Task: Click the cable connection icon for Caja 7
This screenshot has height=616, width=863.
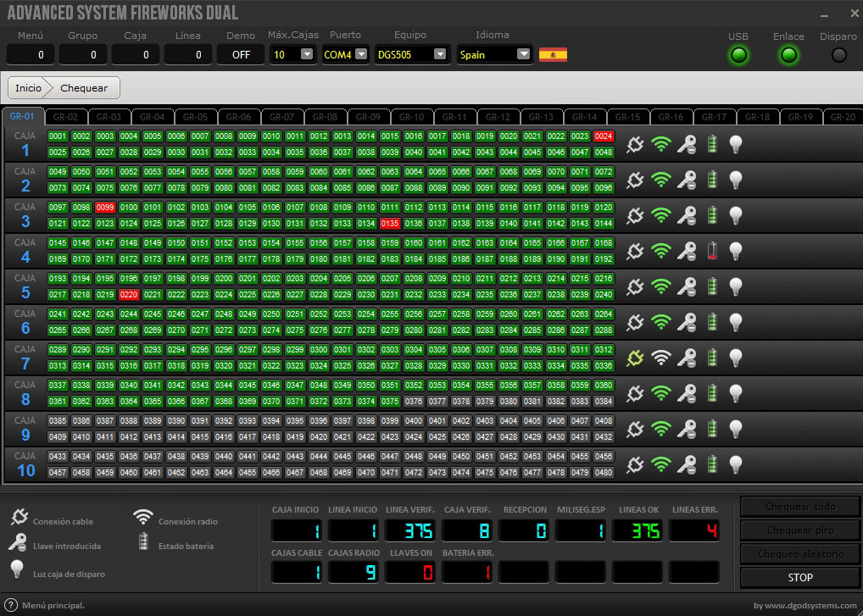Action: 635,358
